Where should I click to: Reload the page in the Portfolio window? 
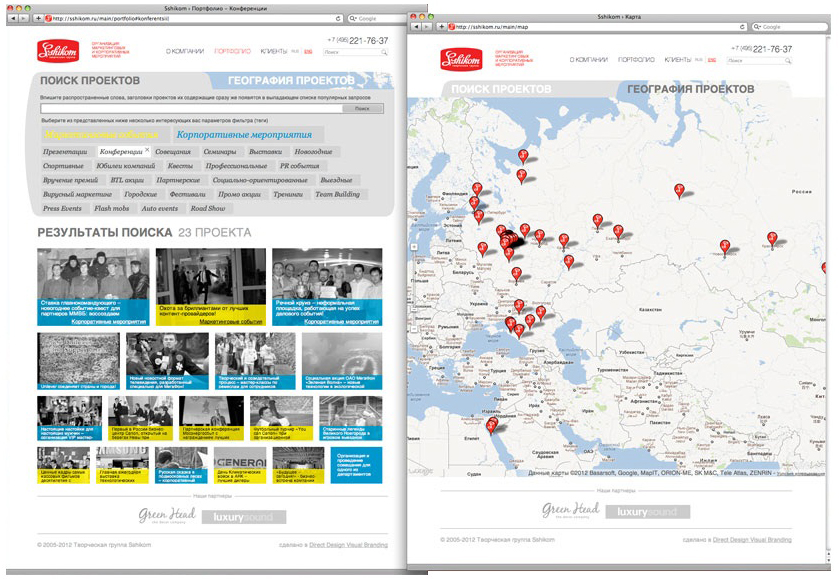[x=338, y=19]
